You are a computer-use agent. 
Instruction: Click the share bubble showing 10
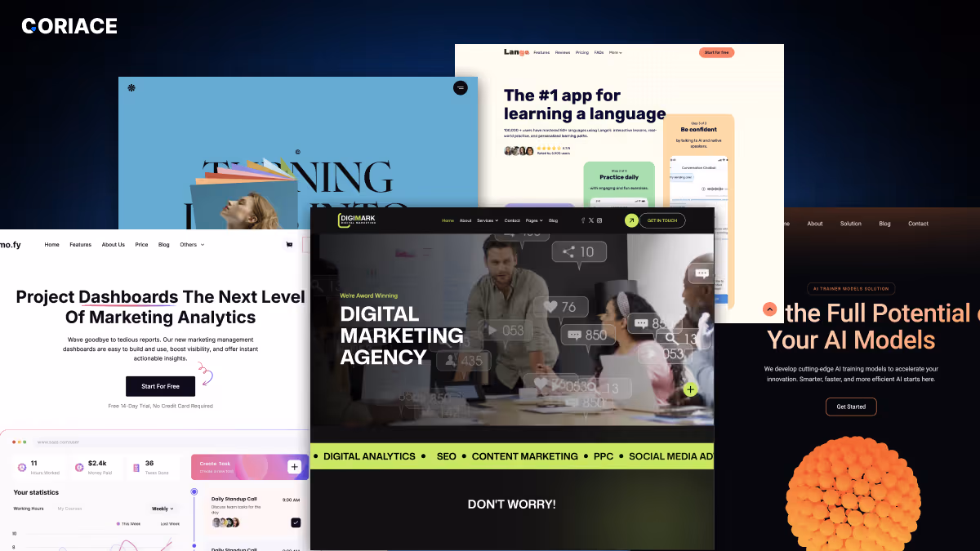point(578,252)
